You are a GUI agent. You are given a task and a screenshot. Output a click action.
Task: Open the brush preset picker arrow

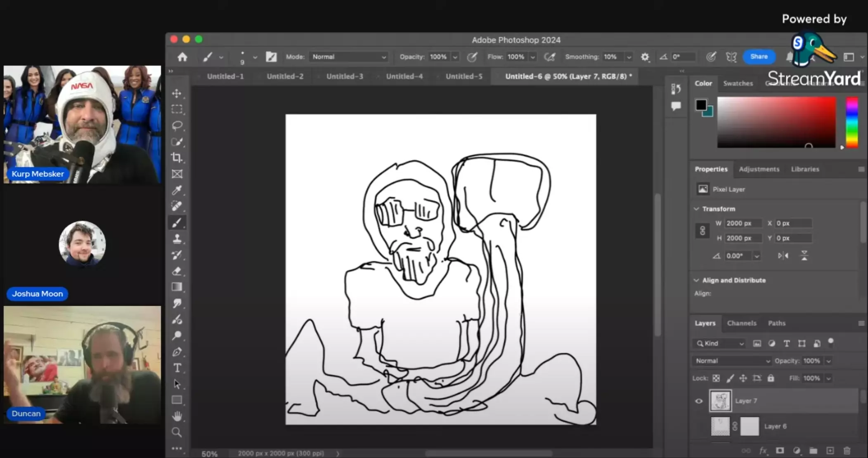pos(255,57)
